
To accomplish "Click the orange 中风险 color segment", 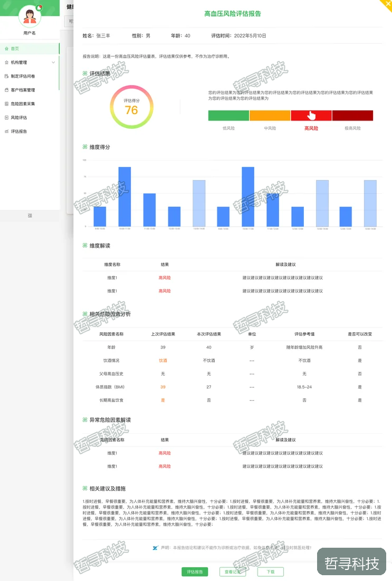I will tap(270, 115).
